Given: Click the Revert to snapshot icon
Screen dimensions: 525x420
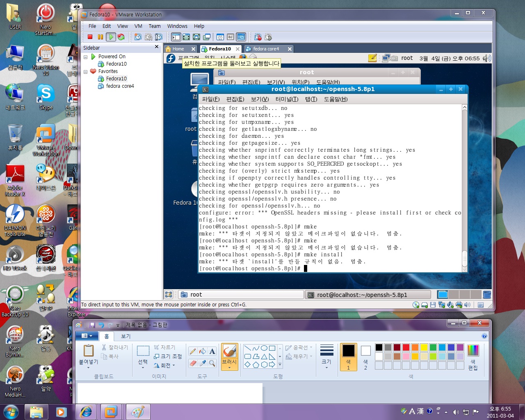Looking at the screenshot, I should coord(148,37).
